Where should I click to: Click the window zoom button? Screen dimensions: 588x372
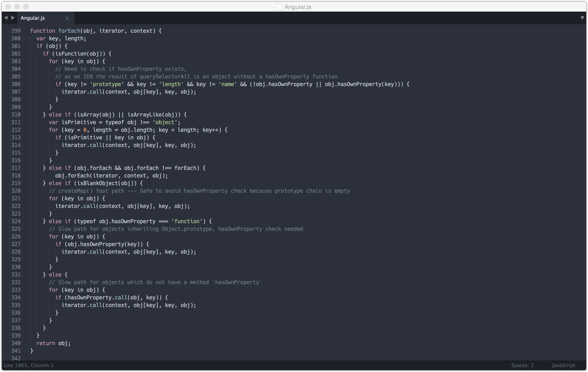26,7
